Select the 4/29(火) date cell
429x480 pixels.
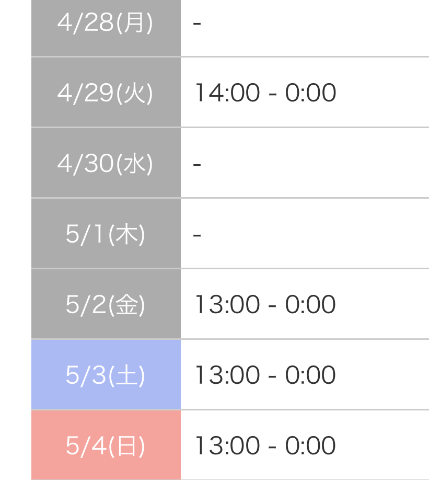pos(106,92)
